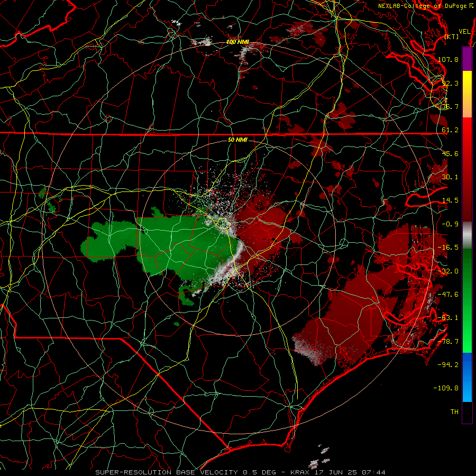This screenshot has width=476, height=476.
Task: Click the -63.1 legend value
Action: click(x=448, y=318)
